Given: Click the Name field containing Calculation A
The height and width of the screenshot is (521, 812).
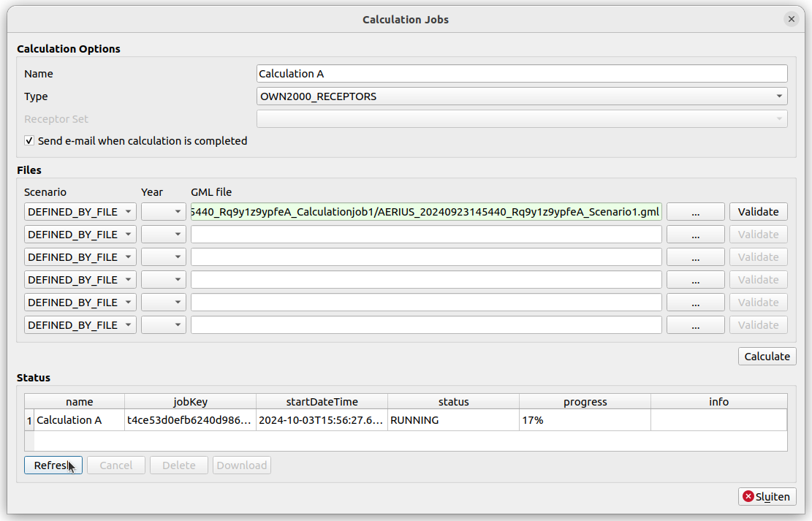Looking at the screenshot, I should (522, 74).
